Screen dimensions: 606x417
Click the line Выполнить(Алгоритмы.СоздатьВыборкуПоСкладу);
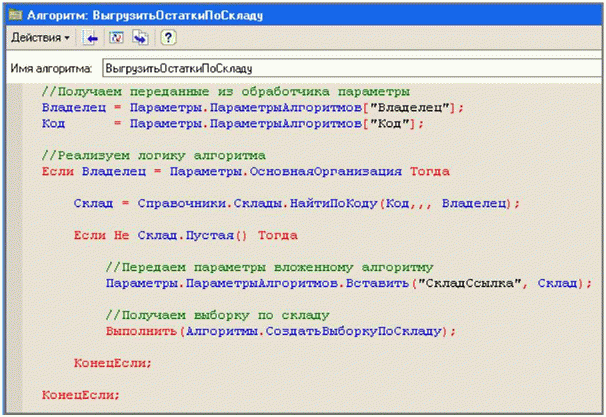click(x=281, y=331)
